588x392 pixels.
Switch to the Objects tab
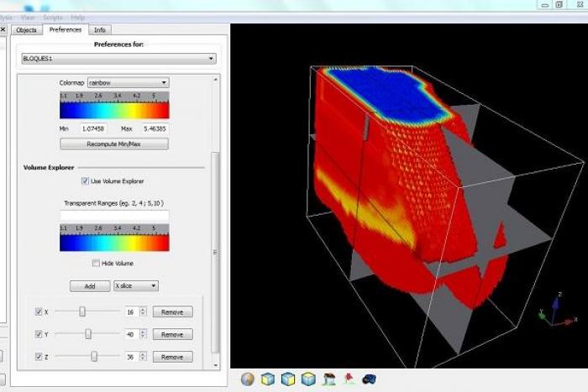pos(26,30)
